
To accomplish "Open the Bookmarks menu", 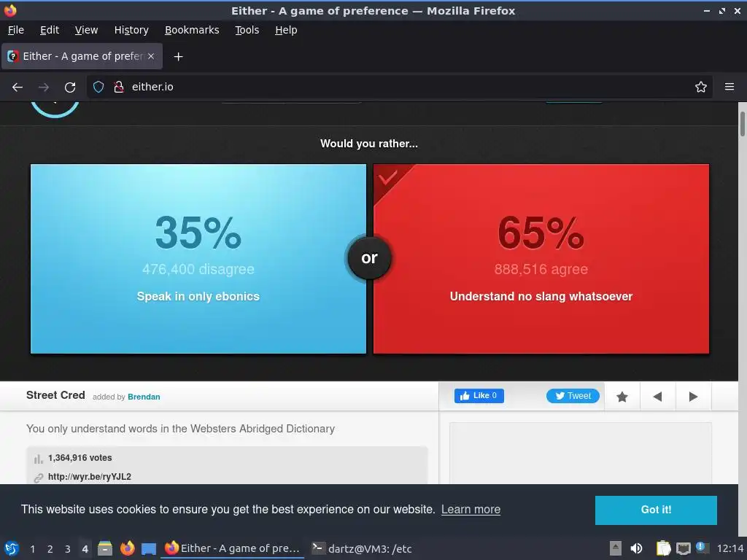I will pyautogui.click(x=192, y=30).
